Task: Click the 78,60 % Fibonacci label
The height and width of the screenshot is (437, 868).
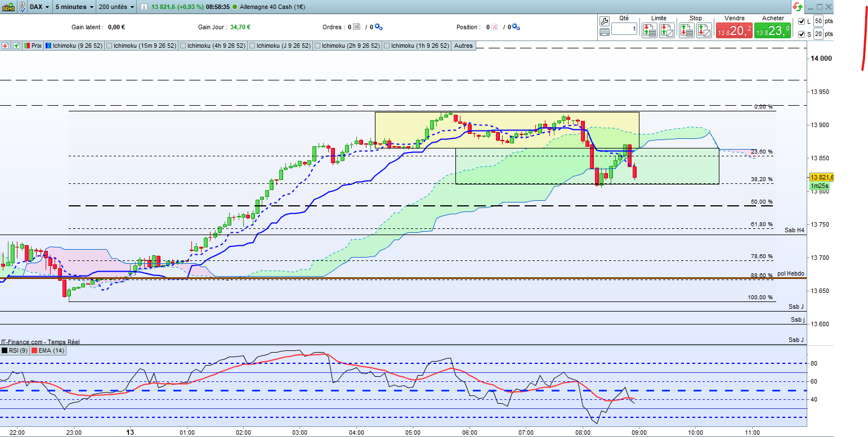Action: click(762, 256)
